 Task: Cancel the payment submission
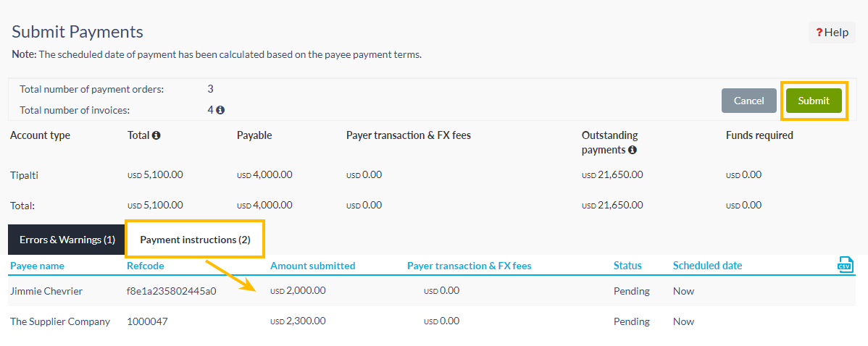[x=748, y=101]
